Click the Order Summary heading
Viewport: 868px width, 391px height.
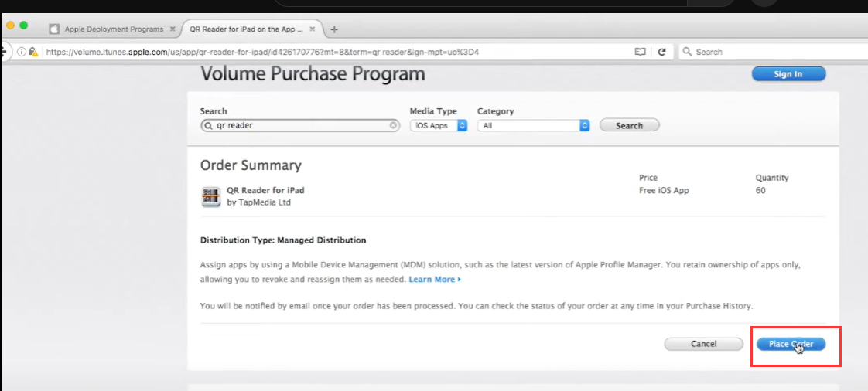coord(251,165)
